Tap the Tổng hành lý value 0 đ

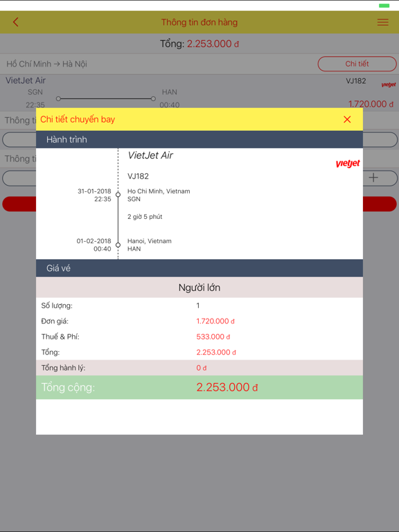(x=201, y=368)
